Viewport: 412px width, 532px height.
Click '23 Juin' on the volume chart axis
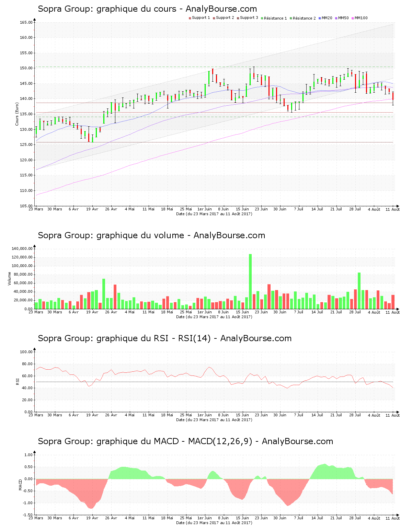click(261, 312)
